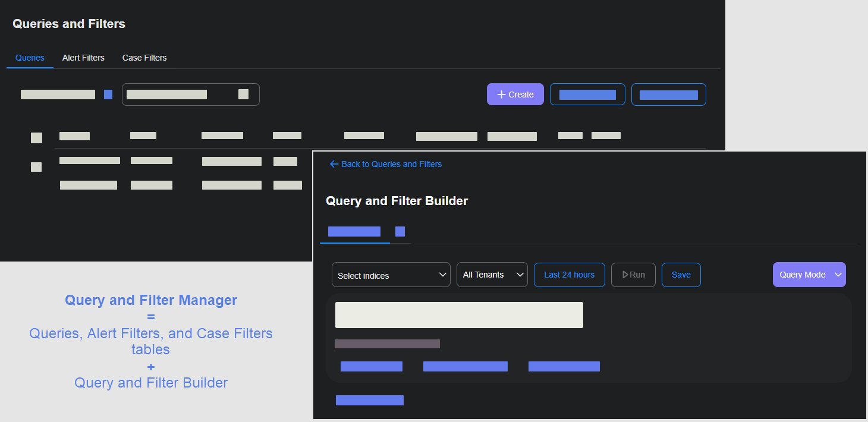Follow the Back to Queries and Filters link
The height and width of the screenshot is (422, 868).
pyautogui.click(x=386, y=164)
